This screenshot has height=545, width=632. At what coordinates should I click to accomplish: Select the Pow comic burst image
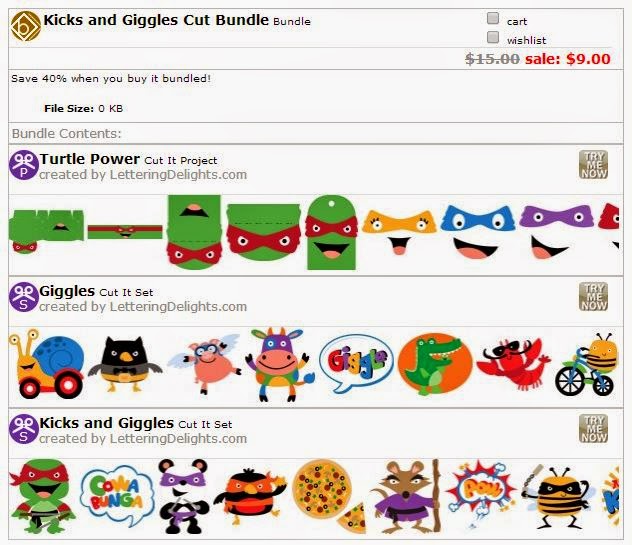point(480,491)
